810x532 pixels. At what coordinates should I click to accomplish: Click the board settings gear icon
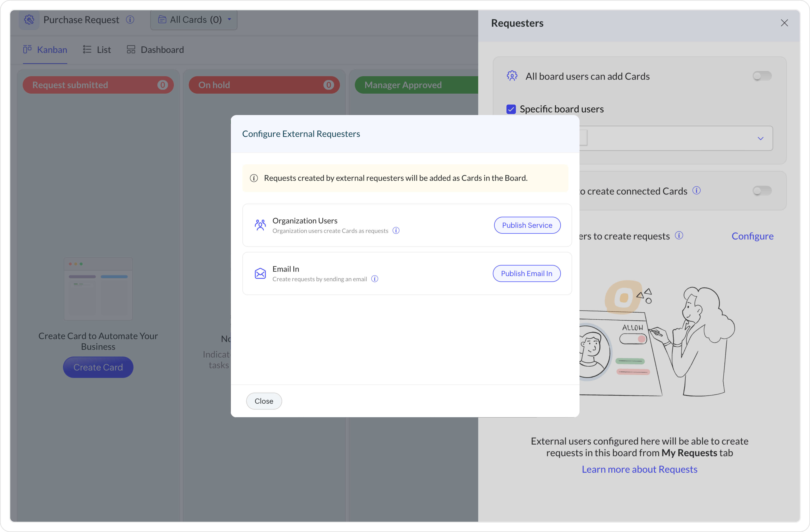click(x=29, y=20)
